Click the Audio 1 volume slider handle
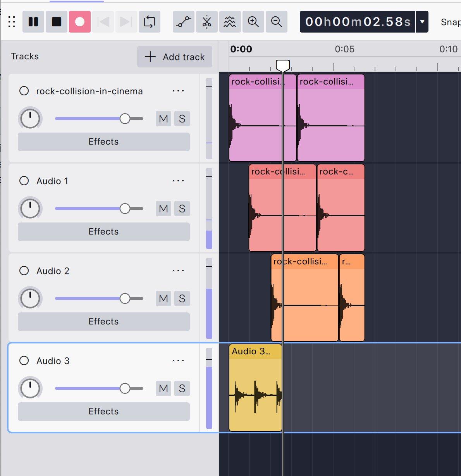Image resolution: width=461 pixels, height=476 pixels. click(x=125, y=209)
